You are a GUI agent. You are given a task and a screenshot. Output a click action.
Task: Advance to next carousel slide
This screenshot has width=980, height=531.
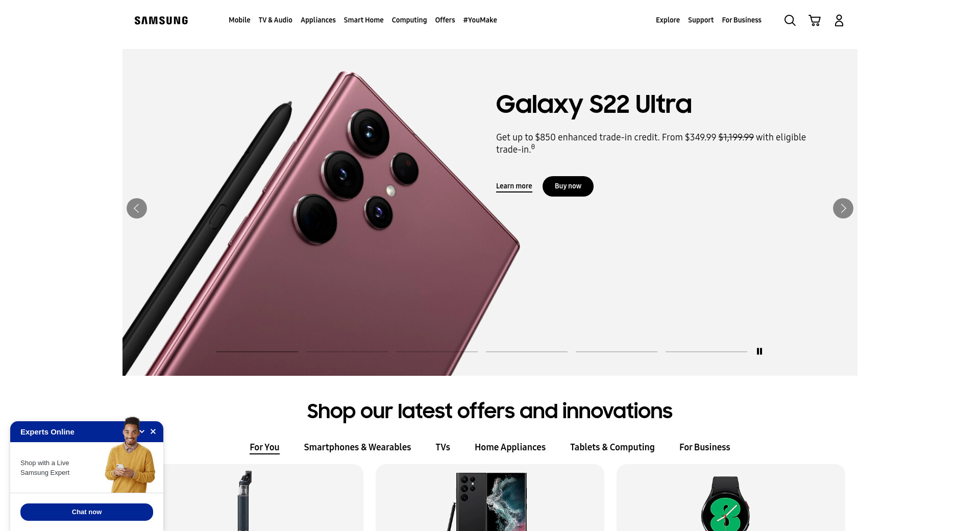[843, 208]
